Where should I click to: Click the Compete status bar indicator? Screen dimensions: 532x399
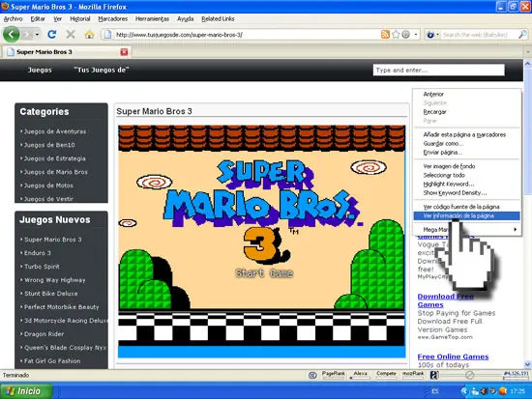coord(386,374)
